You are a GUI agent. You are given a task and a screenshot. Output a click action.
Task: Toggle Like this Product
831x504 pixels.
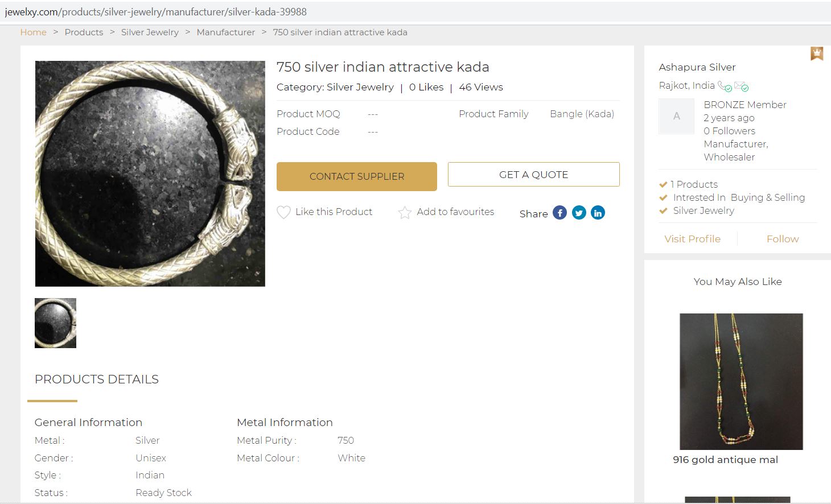(x=334, y=212)
